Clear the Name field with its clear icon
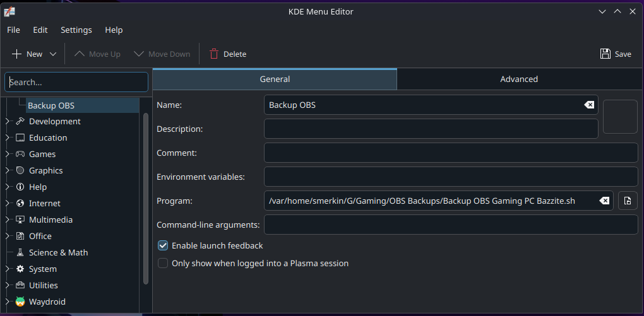The height and width of the screenshot is (316, 644). point(588,105)
